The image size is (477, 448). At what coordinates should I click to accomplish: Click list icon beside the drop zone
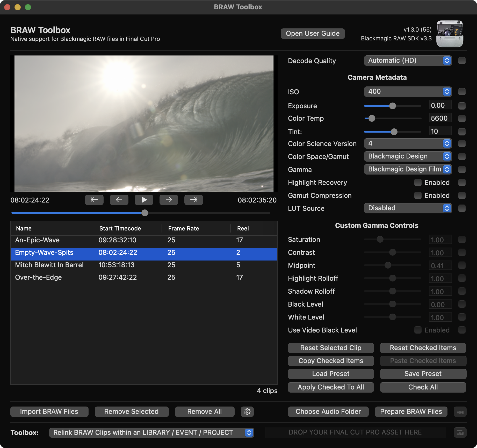pyautogui.click(x=460, y=432)
